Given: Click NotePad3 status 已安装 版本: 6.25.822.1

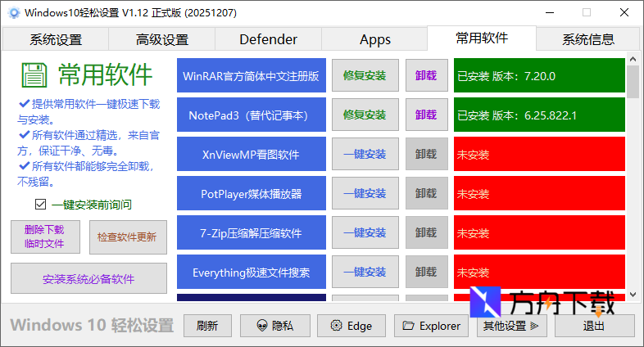Looking at the screenshot, I should (539, 115).
